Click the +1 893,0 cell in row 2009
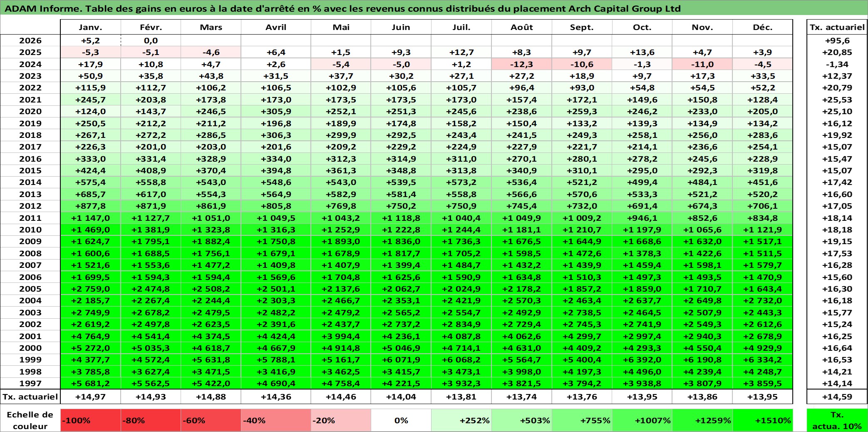This screenshot has height=432, width=868. [x=341, y=241]
